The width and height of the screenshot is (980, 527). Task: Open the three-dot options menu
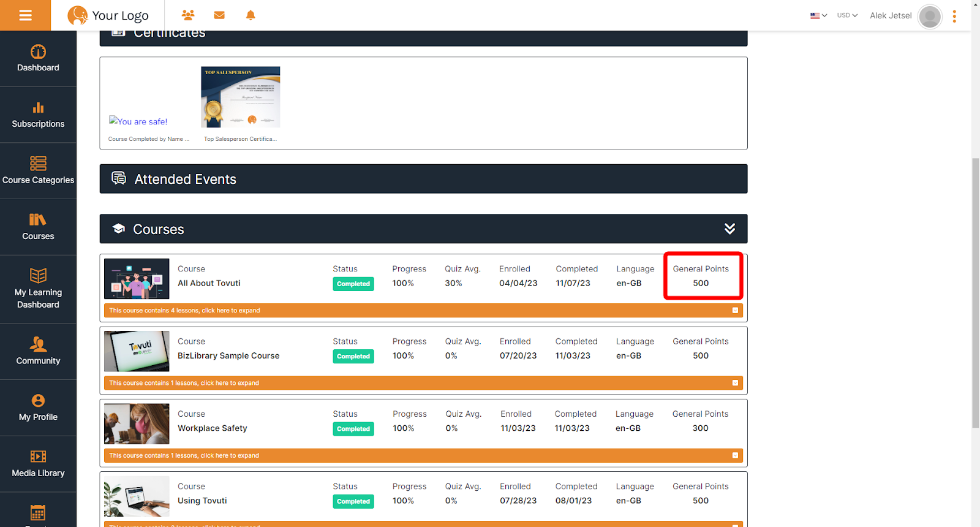[x=954, y=17]
